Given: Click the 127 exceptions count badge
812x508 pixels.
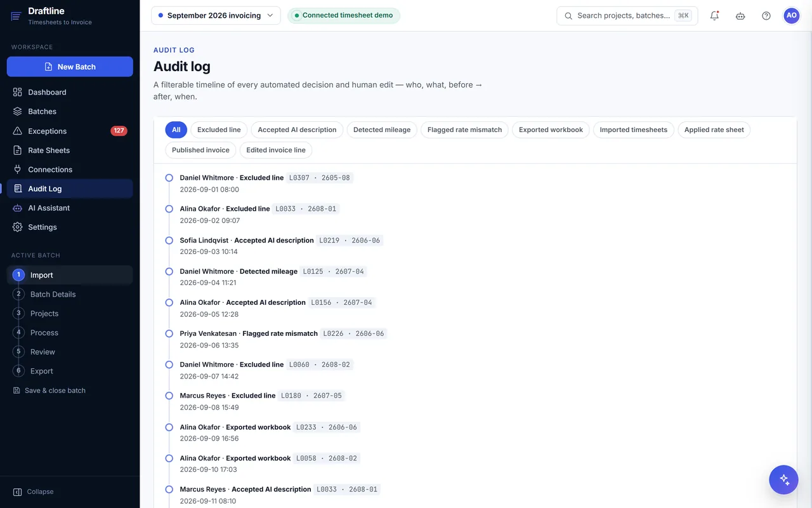Looking at the screenshot, I should pyautogui.click(x=119, y=131).
